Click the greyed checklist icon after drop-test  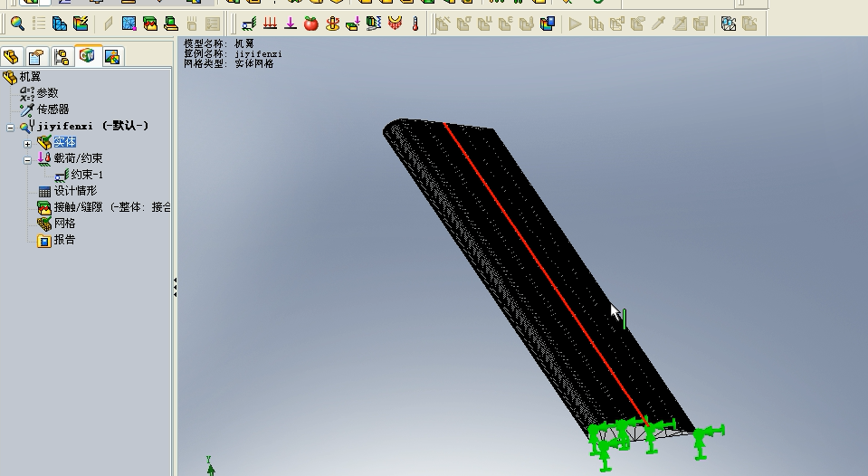(x=213, y=24)
